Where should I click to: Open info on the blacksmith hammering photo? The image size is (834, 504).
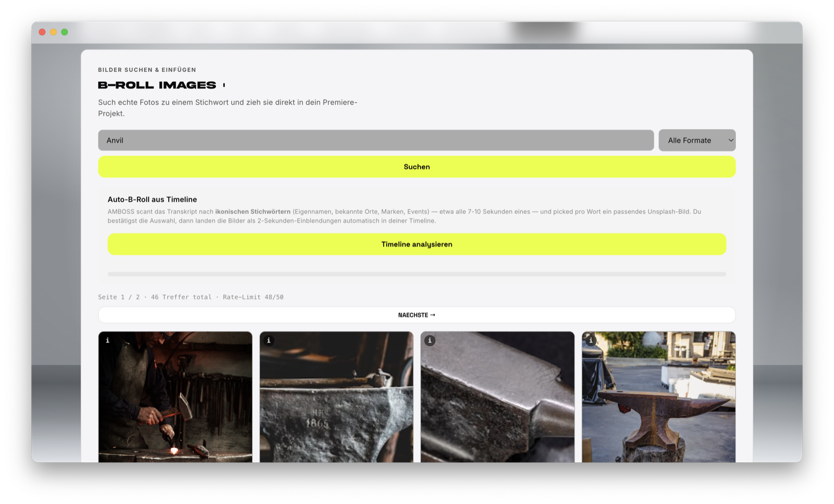108,340
